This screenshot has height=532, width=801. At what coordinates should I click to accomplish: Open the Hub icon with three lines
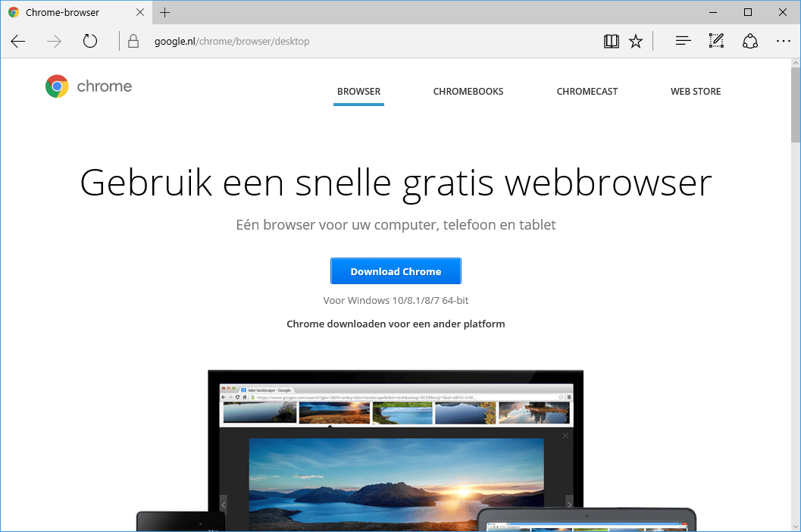coord(683,41)
